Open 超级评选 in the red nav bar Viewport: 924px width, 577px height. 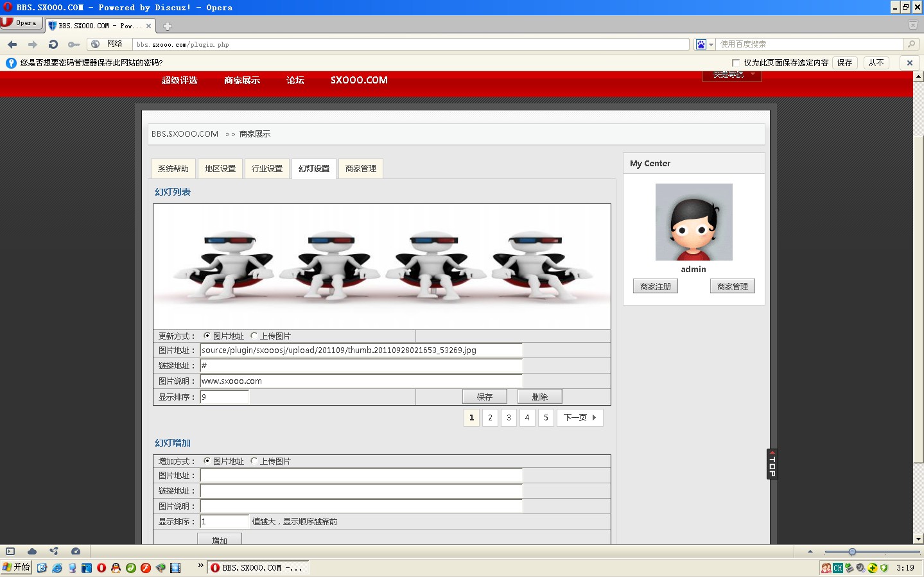(180, 80)
